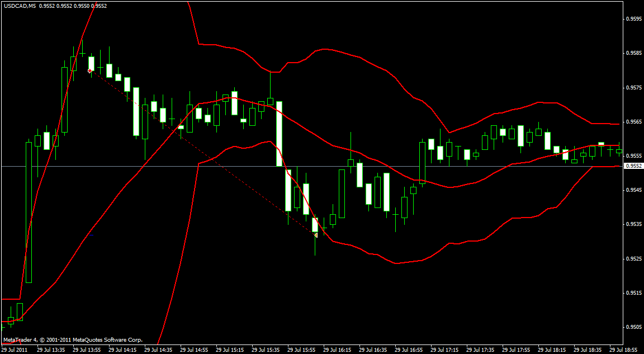Click the 0.9565 price scale label
Image resolution: width=644 pixels, height=354 pixels.
[633, 122]
